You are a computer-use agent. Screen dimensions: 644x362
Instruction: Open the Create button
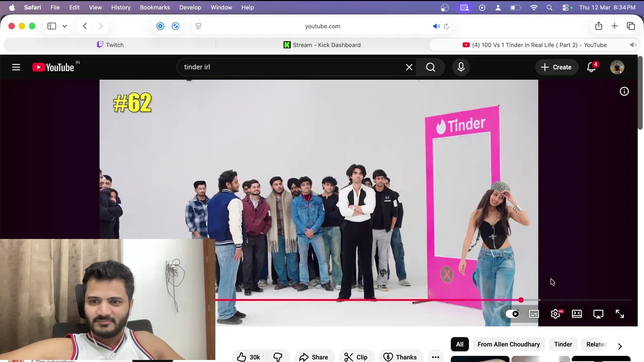[x=556, y=67]
